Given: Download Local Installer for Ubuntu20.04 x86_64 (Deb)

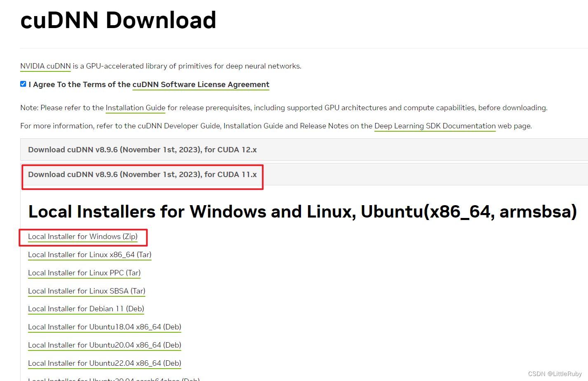Looking at the screenshot, I should [105, 345].
